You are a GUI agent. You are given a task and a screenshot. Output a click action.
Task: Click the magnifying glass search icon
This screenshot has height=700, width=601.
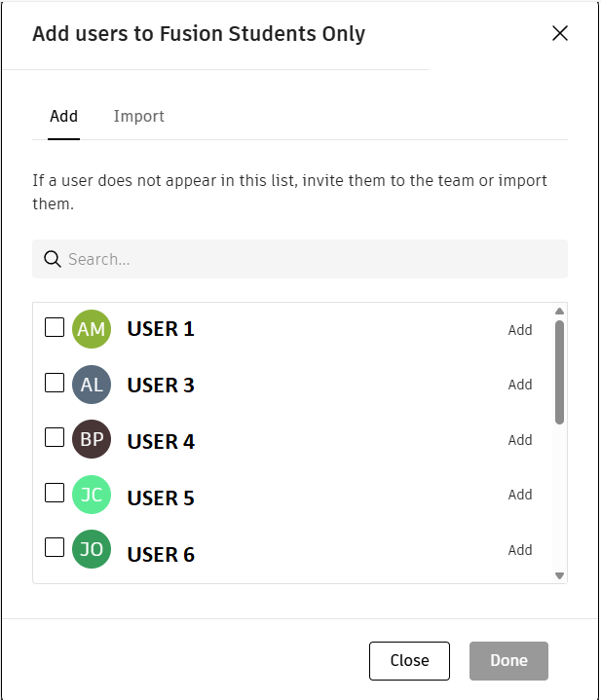[53, 259]
